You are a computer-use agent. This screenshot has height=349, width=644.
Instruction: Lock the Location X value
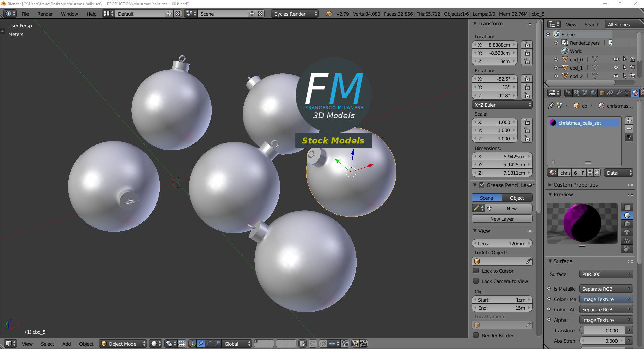pyautogui.click(x=527, y=45)
